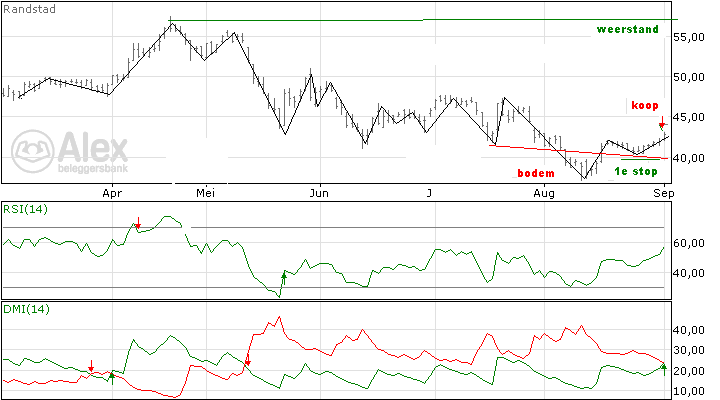Click the red RSI sell arrow in April

pos(138,223)
